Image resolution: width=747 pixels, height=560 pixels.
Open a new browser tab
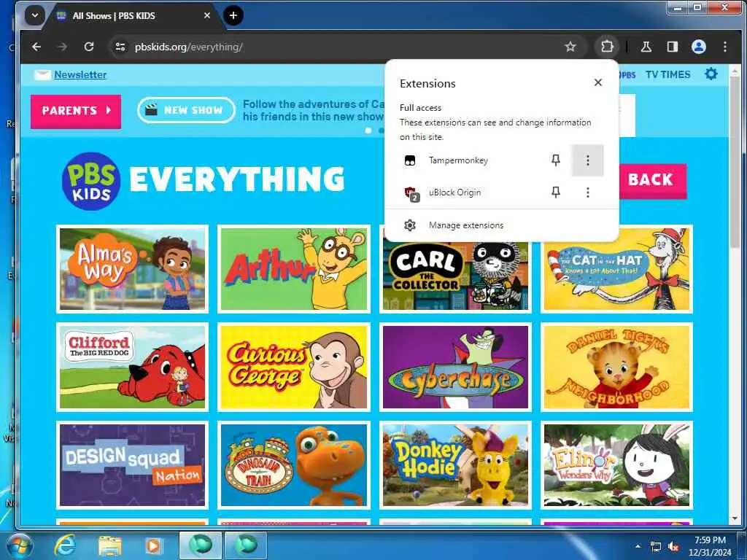click(x=233, y=15)
